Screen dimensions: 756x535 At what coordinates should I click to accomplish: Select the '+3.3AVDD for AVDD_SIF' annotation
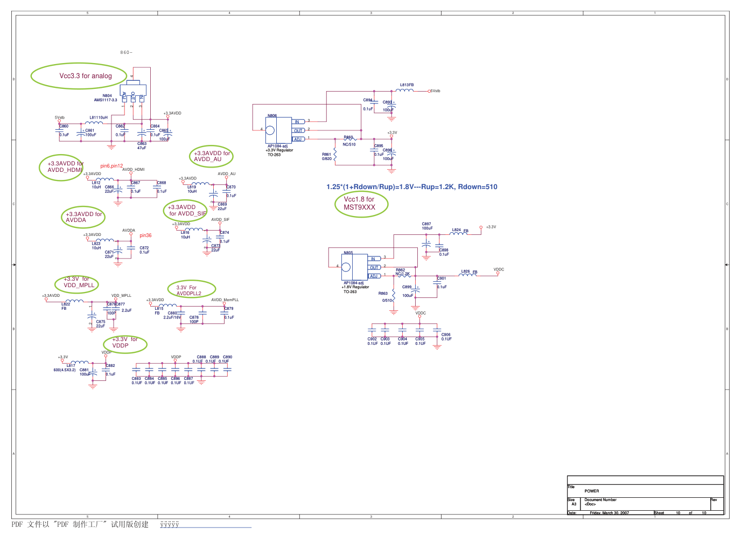tap(186, 210)
